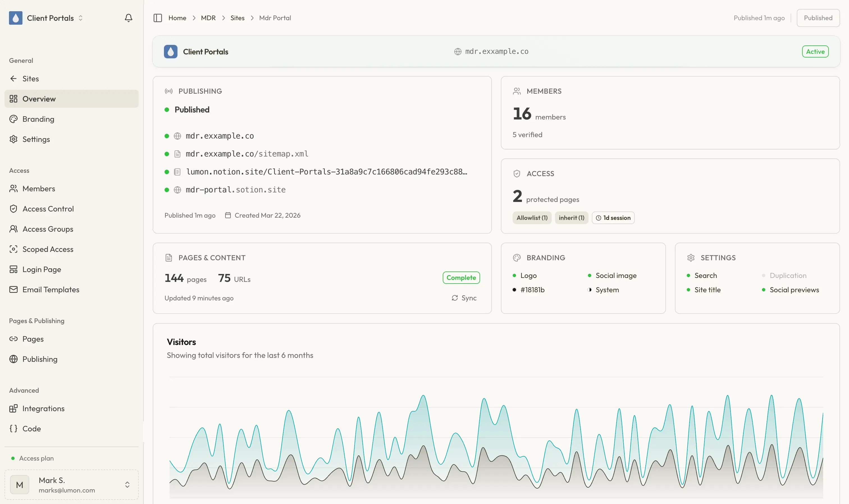Open the workspace switcher next to Client Portals
Screen dimensions: 849x504
[81, 18]
